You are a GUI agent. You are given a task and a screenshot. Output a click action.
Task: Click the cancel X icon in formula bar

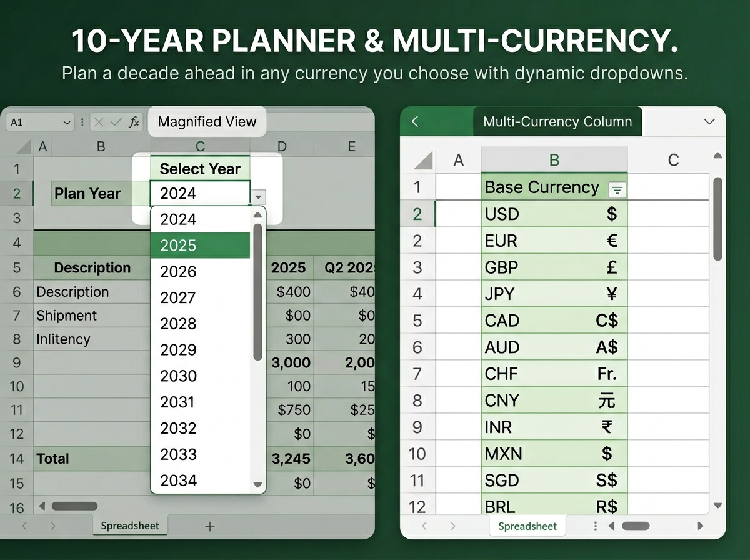tap(99, 122)
